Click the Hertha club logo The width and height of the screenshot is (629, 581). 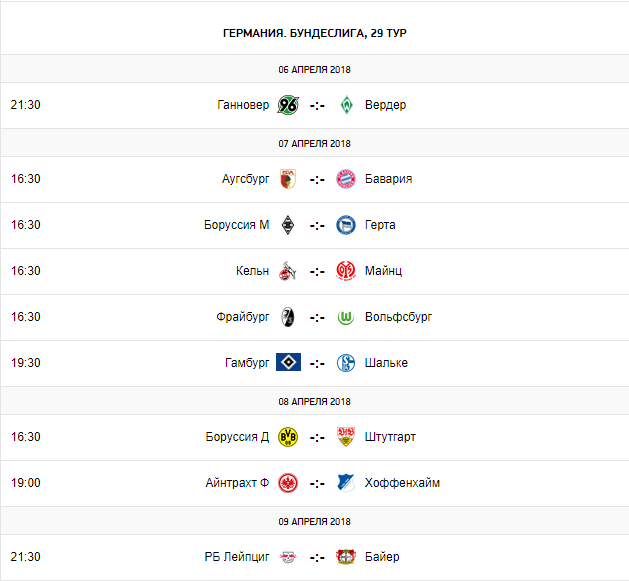tap(346, 225)
